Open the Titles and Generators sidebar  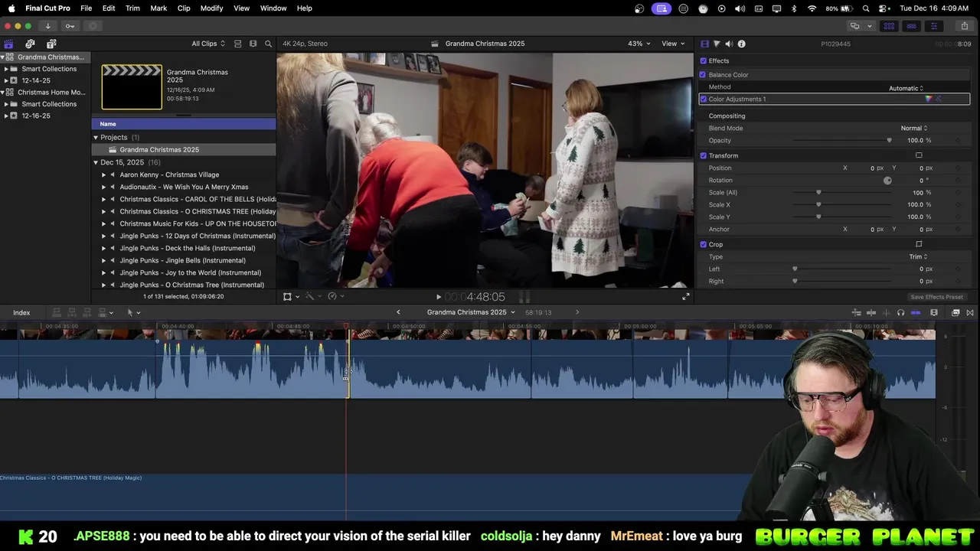click(x=51, y=44)
